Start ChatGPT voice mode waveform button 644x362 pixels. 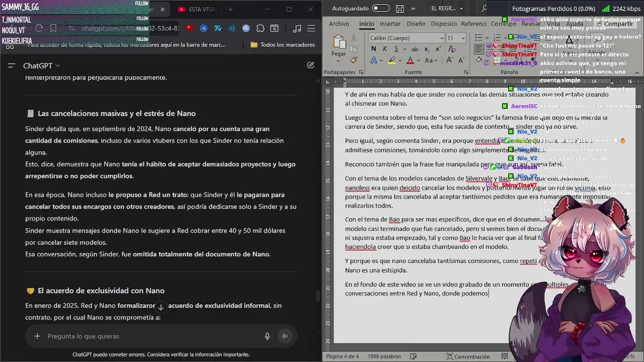285,336
